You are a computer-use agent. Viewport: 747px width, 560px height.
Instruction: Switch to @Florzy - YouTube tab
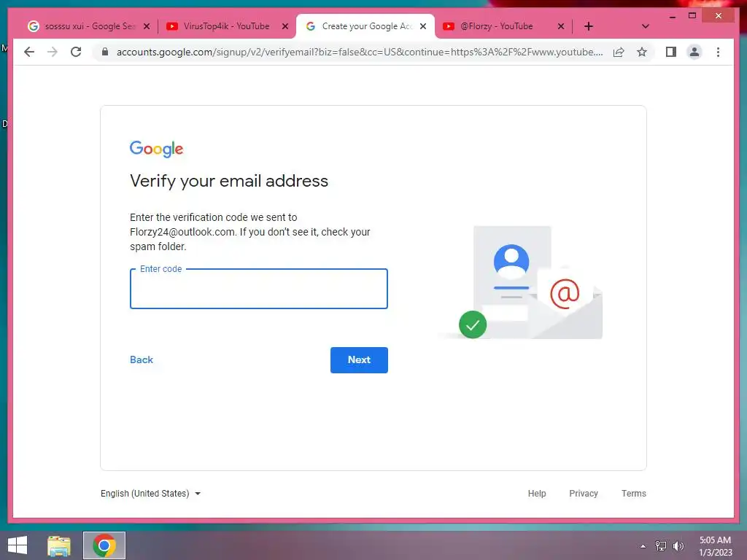point(503,26)
